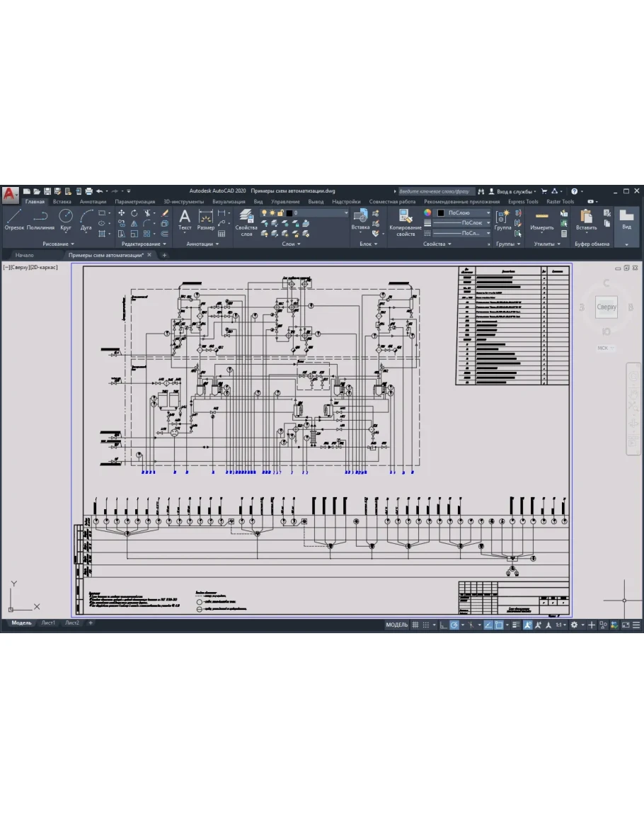Open Свойства слоя (Layer Properties)
This screenshot has height=818, width=644.
[246, 221]
